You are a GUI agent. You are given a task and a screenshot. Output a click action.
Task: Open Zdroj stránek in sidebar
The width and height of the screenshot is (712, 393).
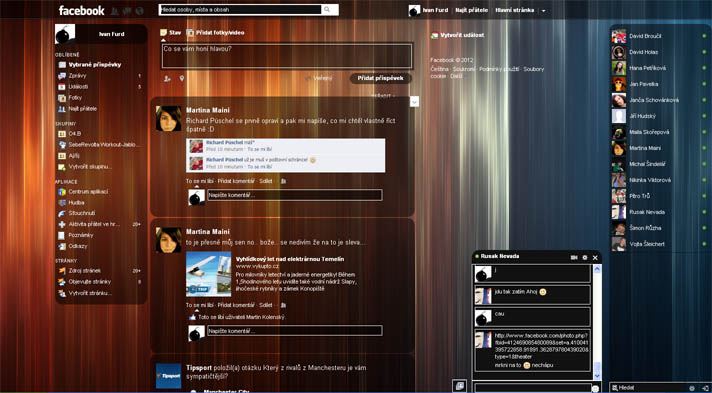[x=84, y=271]
